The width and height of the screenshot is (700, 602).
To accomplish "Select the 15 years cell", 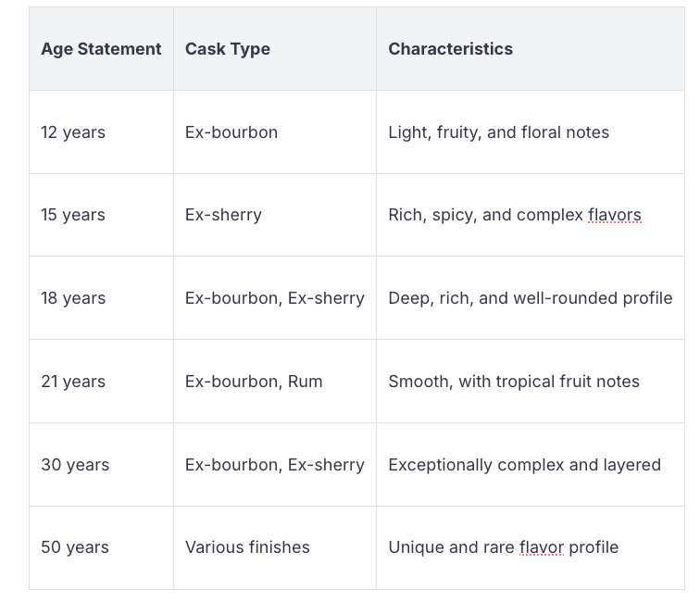I will pos(73,215).
